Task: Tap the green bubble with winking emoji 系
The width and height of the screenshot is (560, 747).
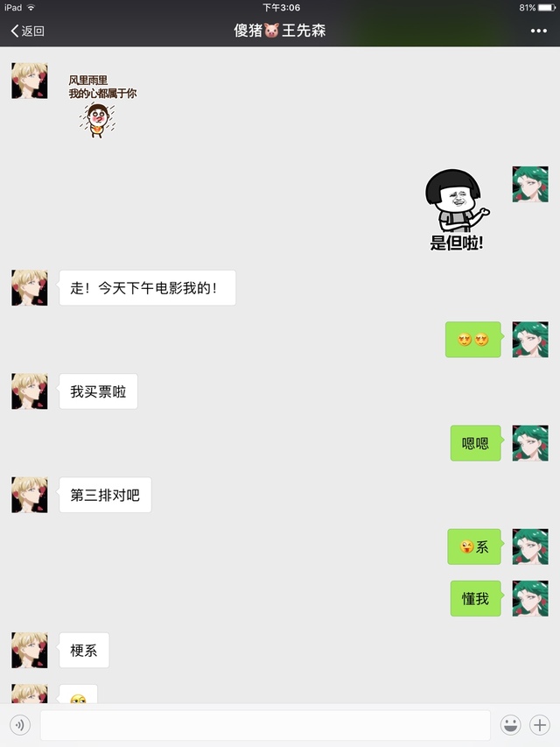Action: [x=473, y=547]
